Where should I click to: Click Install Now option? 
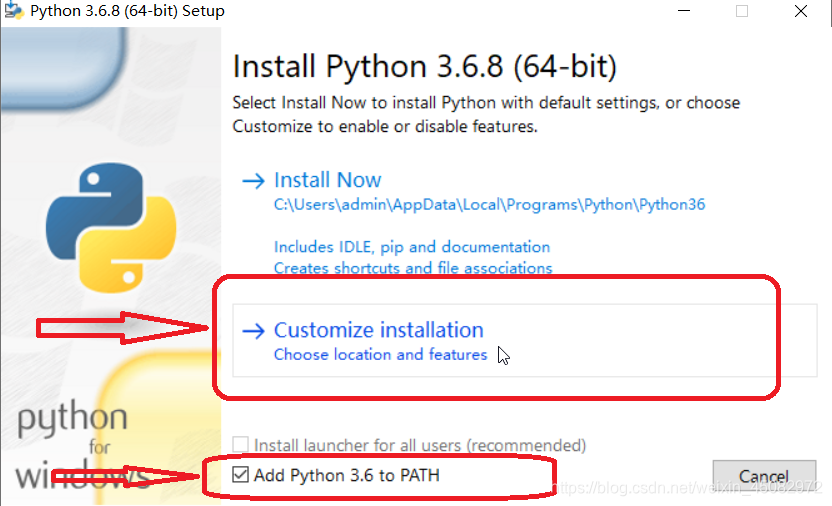point(327,180)
